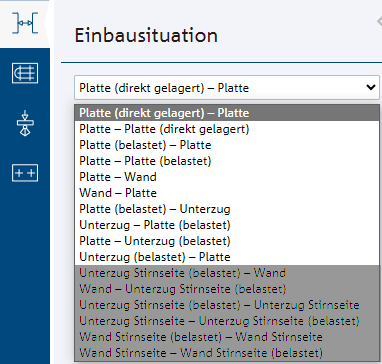The width and height of the screenshot is (382, 364).
Task: Click the plus-plus box sidebar icon
Action: (x=25, y=173)
